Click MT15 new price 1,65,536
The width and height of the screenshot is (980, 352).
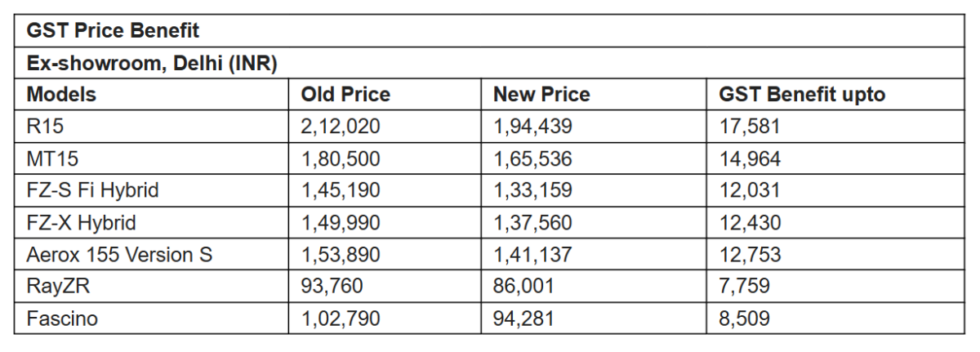coord(532,158)
